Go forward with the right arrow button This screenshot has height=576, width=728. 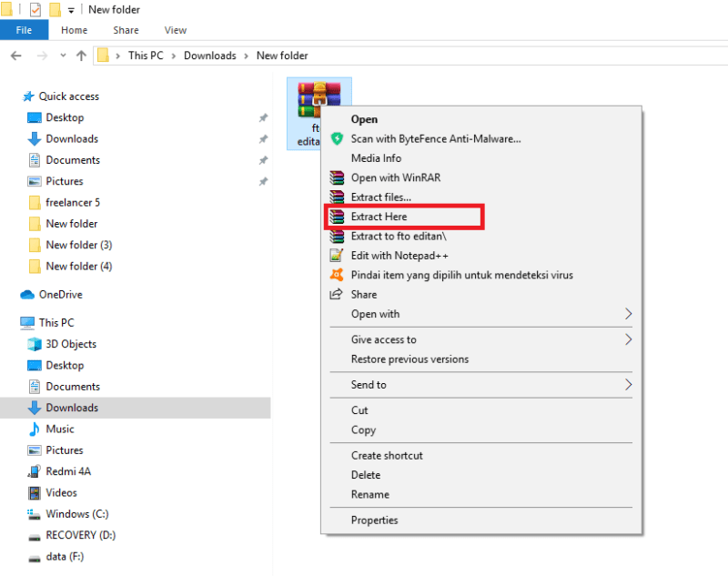[42, 56]
